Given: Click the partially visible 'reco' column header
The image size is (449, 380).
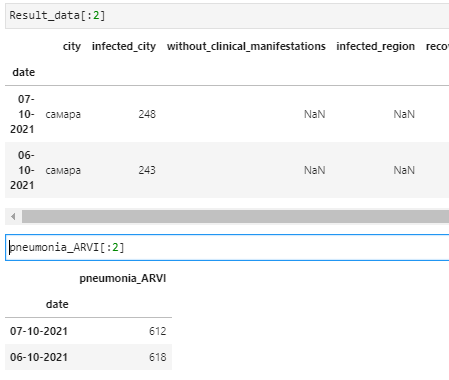Looking at the screenshot, I should [x=437, y=46].
